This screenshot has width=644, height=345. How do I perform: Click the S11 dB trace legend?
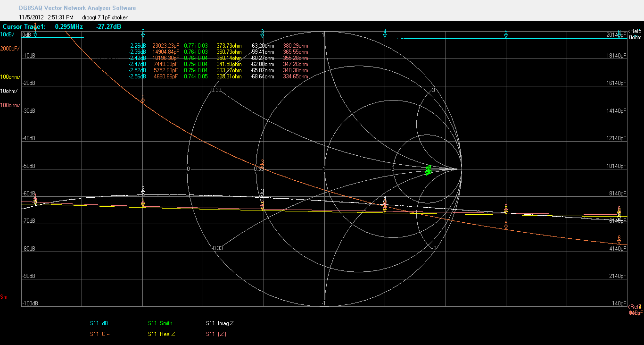pos(99,323)
